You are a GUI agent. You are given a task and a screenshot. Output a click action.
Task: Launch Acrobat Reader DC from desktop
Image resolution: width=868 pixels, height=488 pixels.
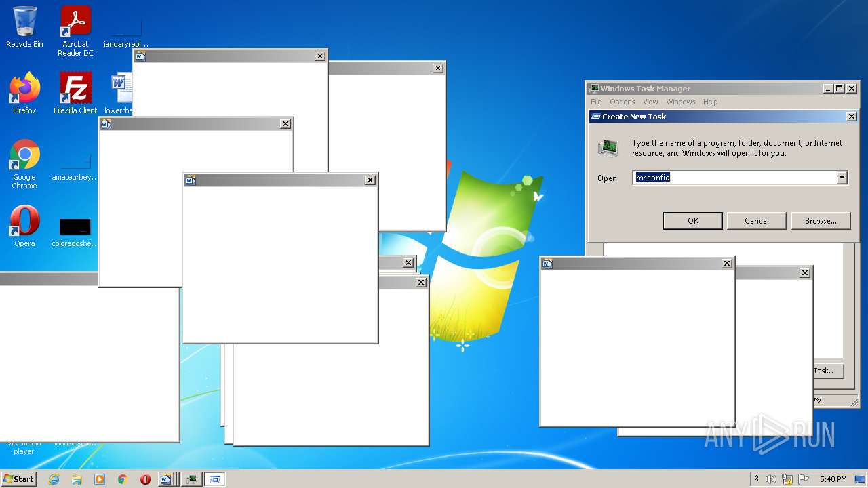(75, 31)
